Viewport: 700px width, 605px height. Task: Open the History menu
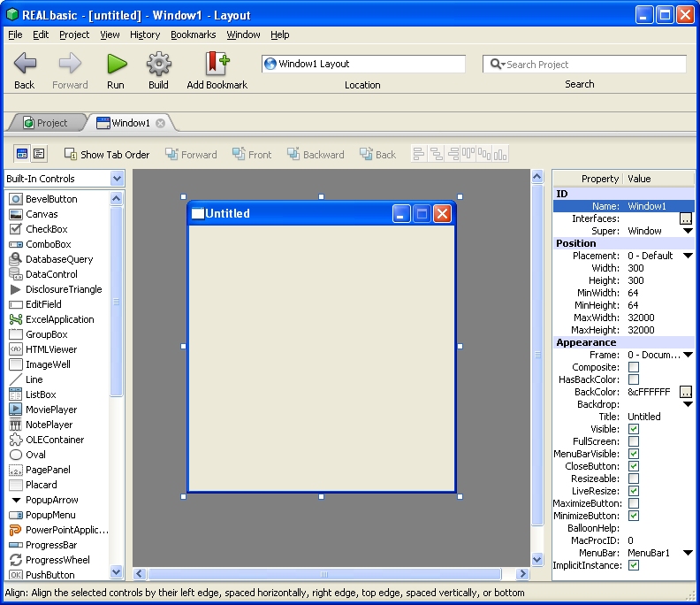145,34
